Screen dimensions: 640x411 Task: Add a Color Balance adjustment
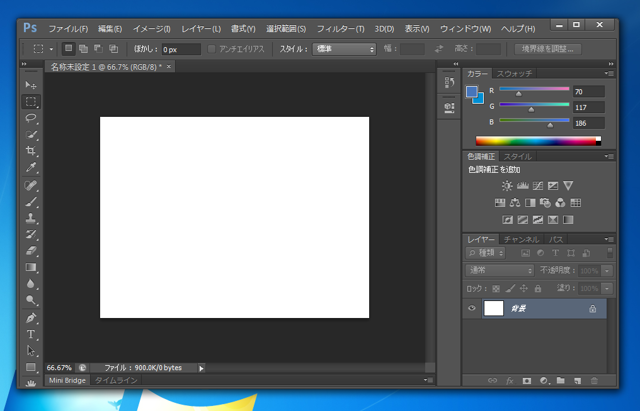(x=515, y=202)
